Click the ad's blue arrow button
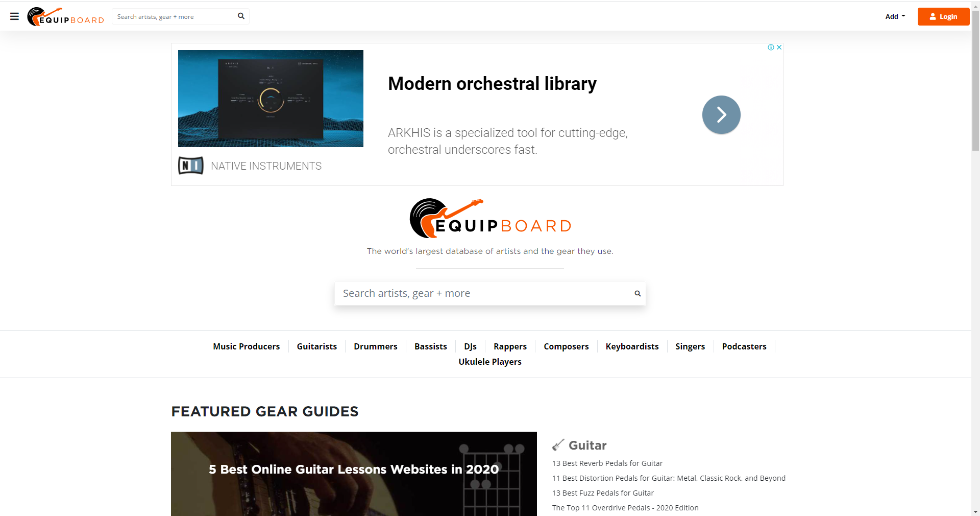 [721, 115]
